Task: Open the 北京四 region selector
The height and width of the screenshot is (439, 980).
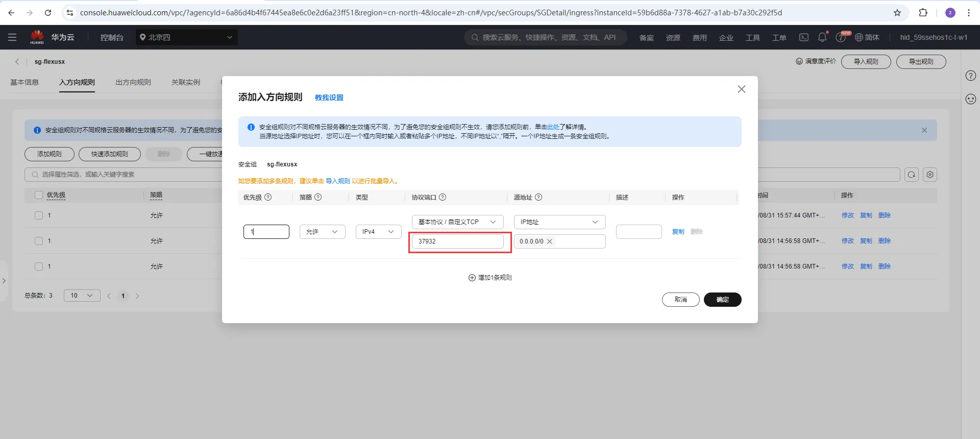Action: 187,37
